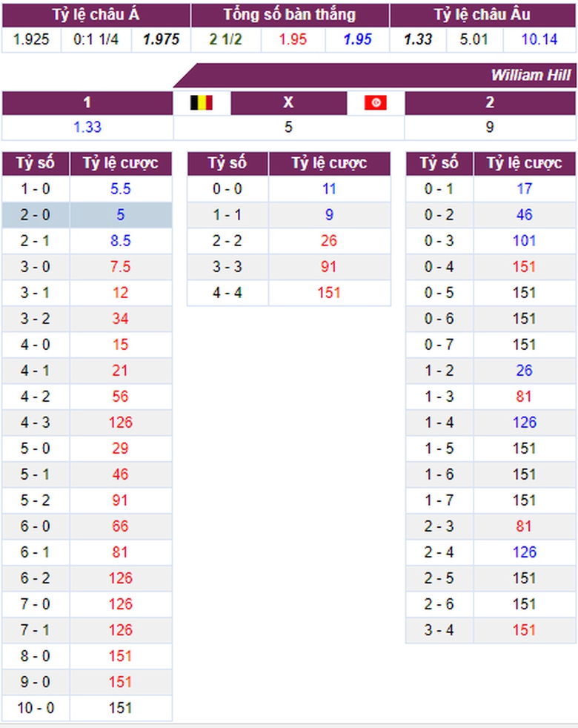Select the Tổng số bàn thắng header
This screenshot has height=728, width=578.
tap(289, 15)
